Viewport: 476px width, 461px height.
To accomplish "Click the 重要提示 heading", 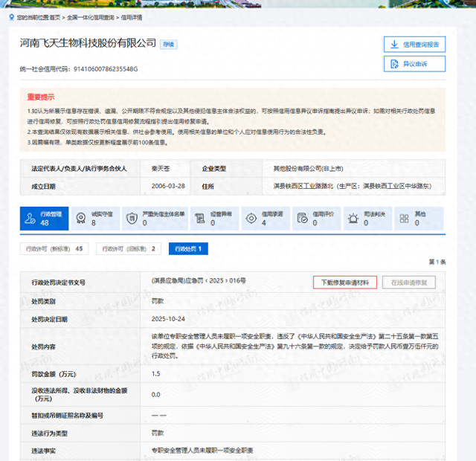I will 41,97.
